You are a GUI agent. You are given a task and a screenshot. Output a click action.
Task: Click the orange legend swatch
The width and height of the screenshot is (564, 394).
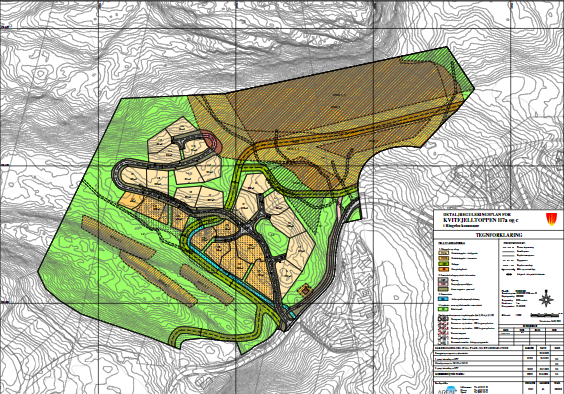click(444, 269)
